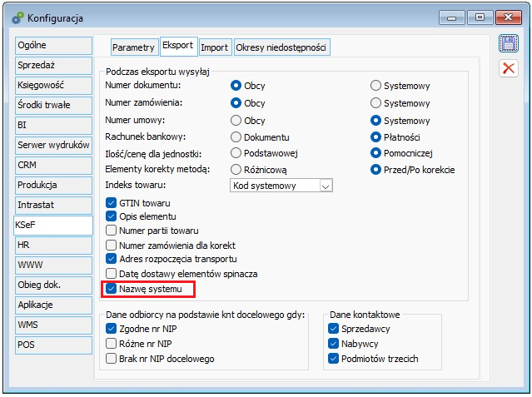This screenshot has width=532, height=397.
Task: Go to the WWW section
Action: 53,265
